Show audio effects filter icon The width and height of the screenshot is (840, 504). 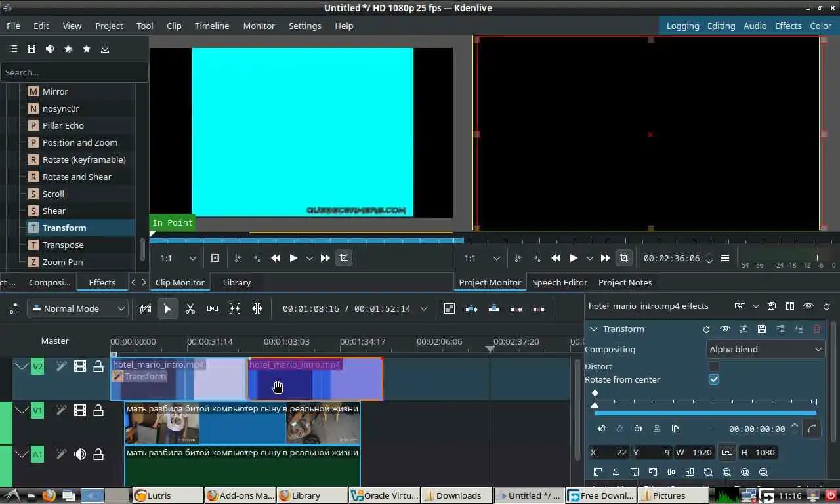coord(50,49)
